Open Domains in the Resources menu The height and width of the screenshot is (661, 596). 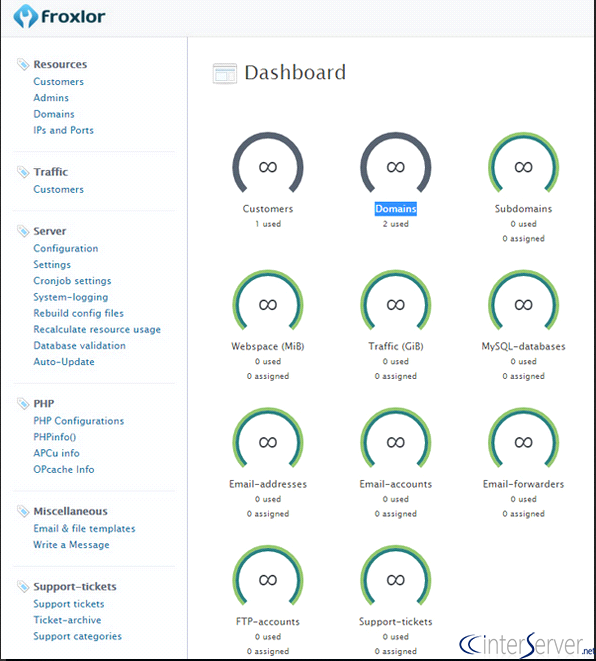click(54, 114)
